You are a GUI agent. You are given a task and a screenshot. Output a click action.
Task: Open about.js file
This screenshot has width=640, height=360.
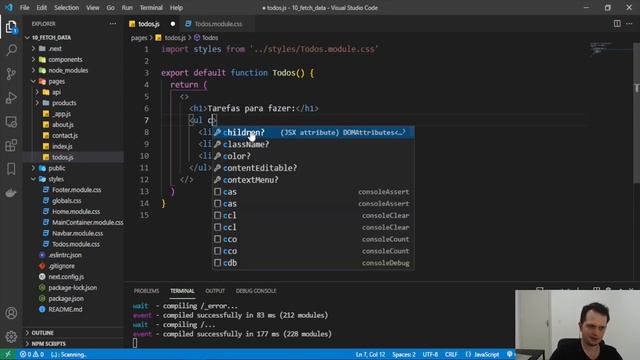[73, 125]
